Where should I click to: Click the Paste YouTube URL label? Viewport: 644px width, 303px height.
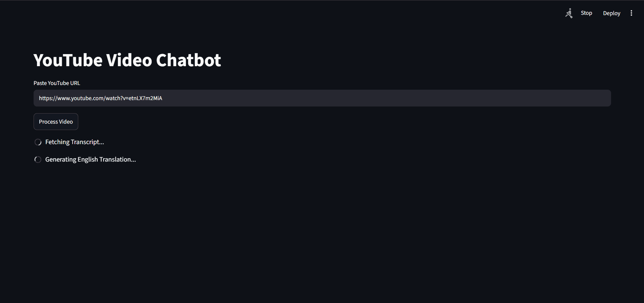[x=57, y=83]
